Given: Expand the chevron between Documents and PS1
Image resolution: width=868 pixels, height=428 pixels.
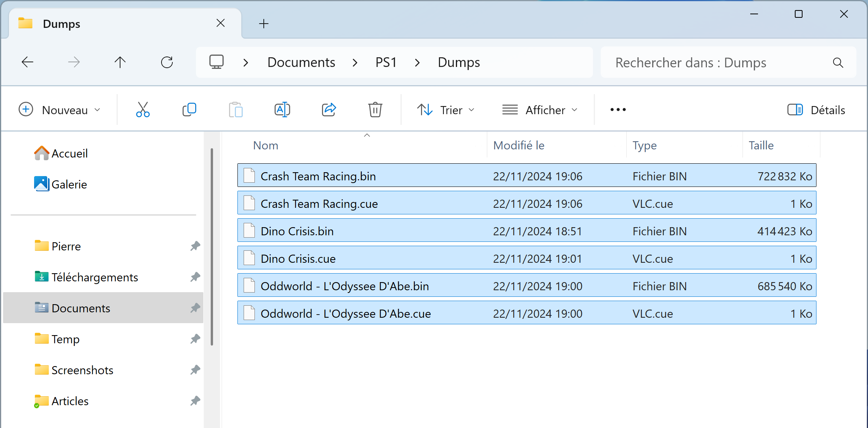Looking at the screenshot, I should coord(355,62).
